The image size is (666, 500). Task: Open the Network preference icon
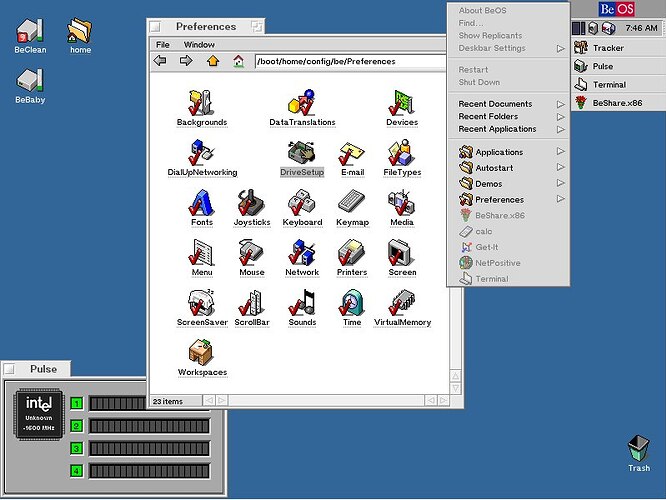tap(302, 253)
